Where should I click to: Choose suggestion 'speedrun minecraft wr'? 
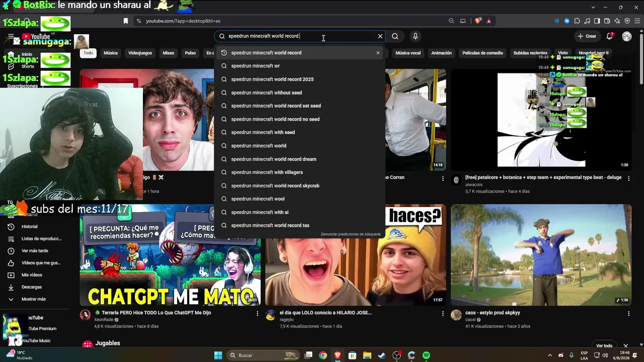point(300,66)
